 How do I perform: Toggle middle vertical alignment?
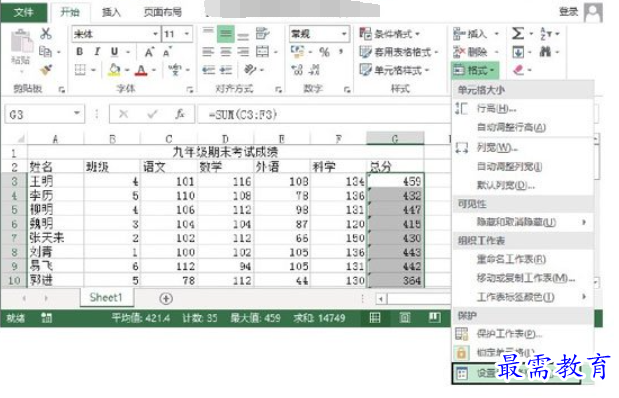tap(225, 34)
